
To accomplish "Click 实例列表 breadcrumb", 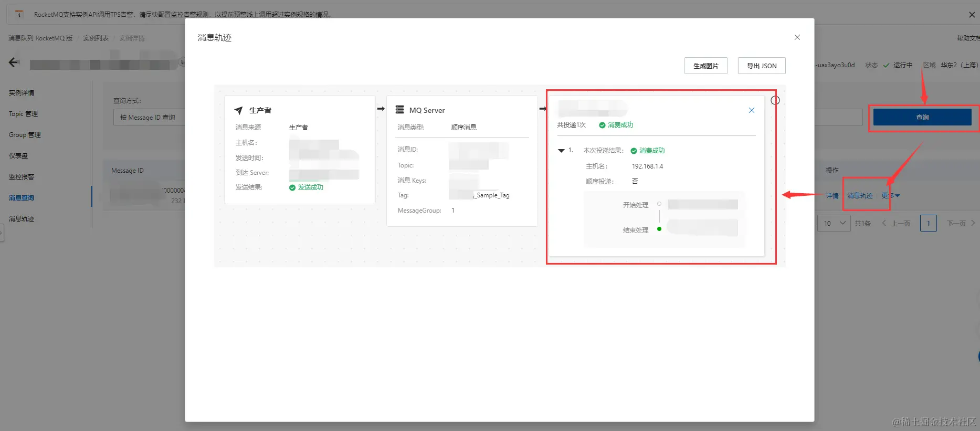I will point(96,38).
